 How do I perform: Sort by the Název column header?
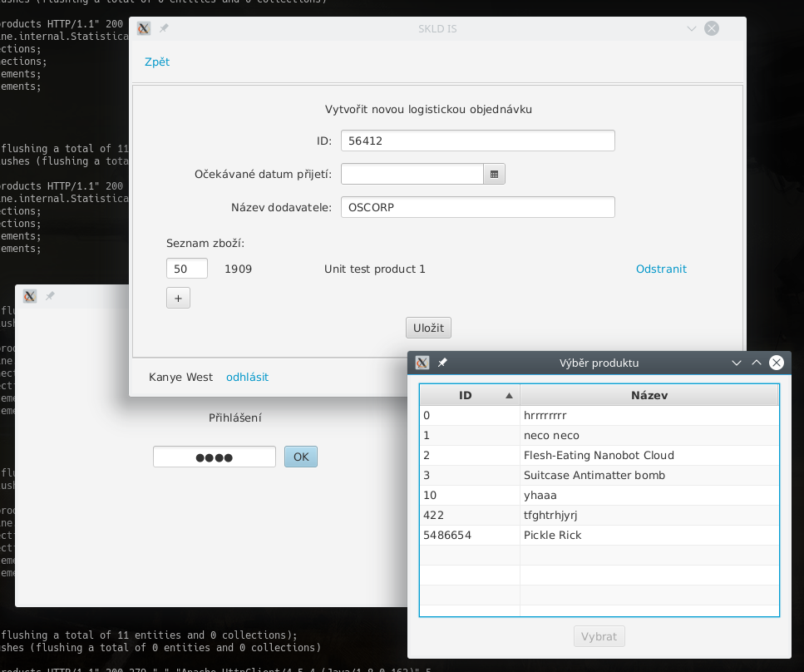coord(649,396)
